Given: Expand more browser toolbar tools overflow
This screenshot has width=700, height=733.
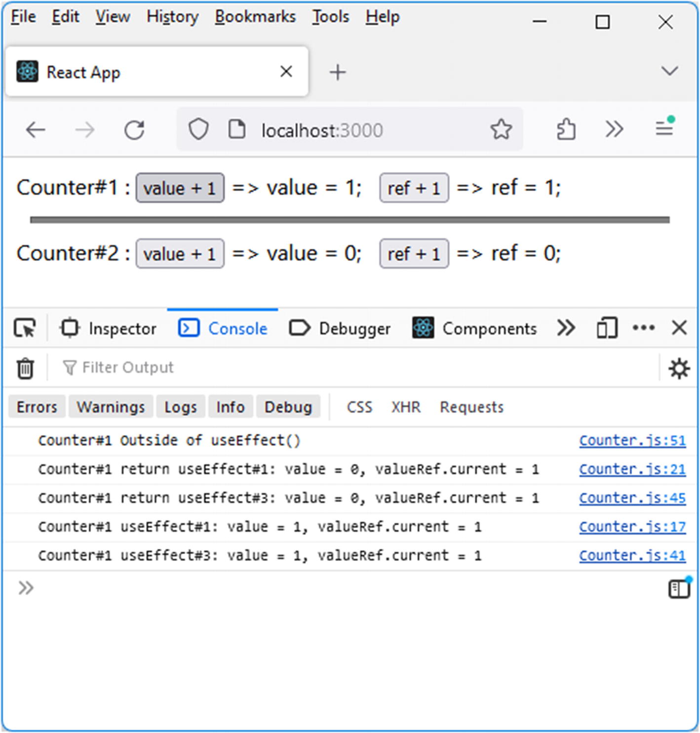Looking at the screenshot, I should click(614, 130).
